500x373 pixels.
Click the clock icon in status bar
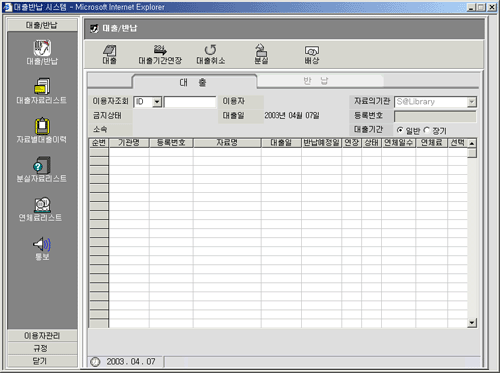[95, 362]
